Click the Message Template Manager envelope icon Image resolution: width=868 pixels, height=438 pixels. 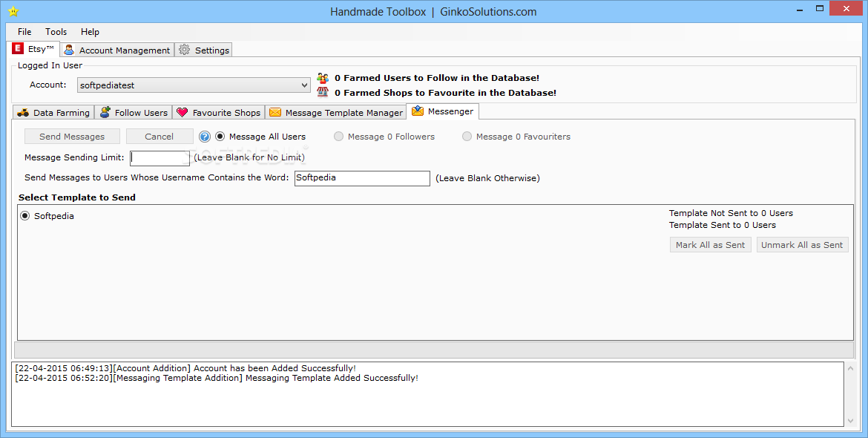click(x=275, y=112)
